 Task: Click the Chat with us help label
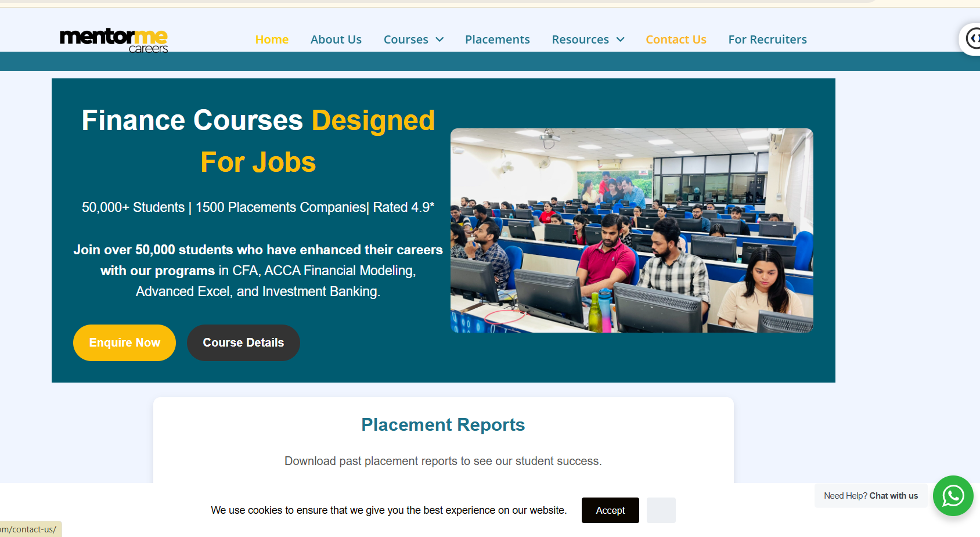871,496
